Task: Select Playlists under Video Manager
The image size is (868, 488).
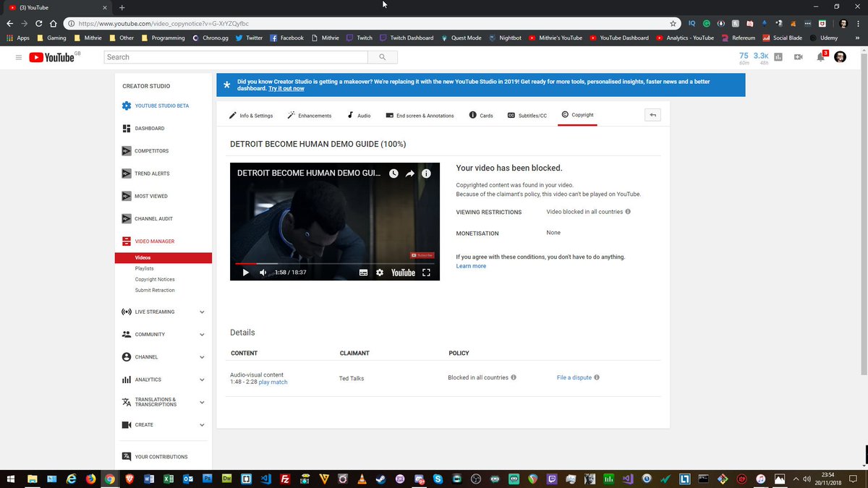Action: click(x=144, y=268)
